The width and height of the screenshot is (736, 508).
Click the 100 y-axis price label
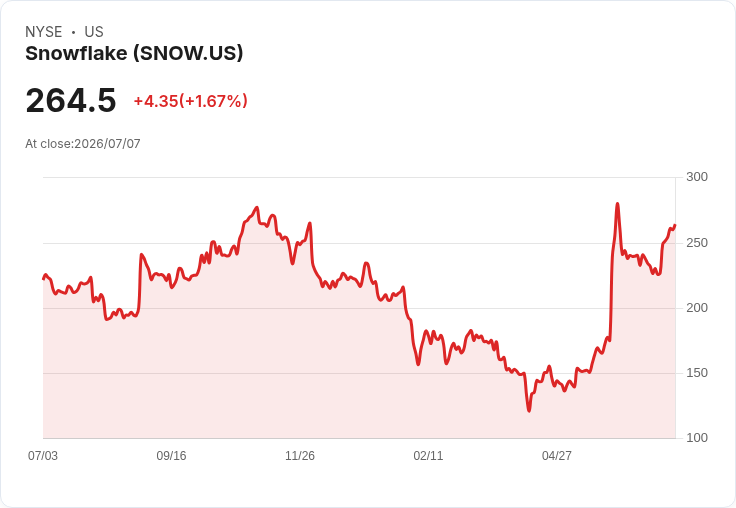[x=697, y=438]
